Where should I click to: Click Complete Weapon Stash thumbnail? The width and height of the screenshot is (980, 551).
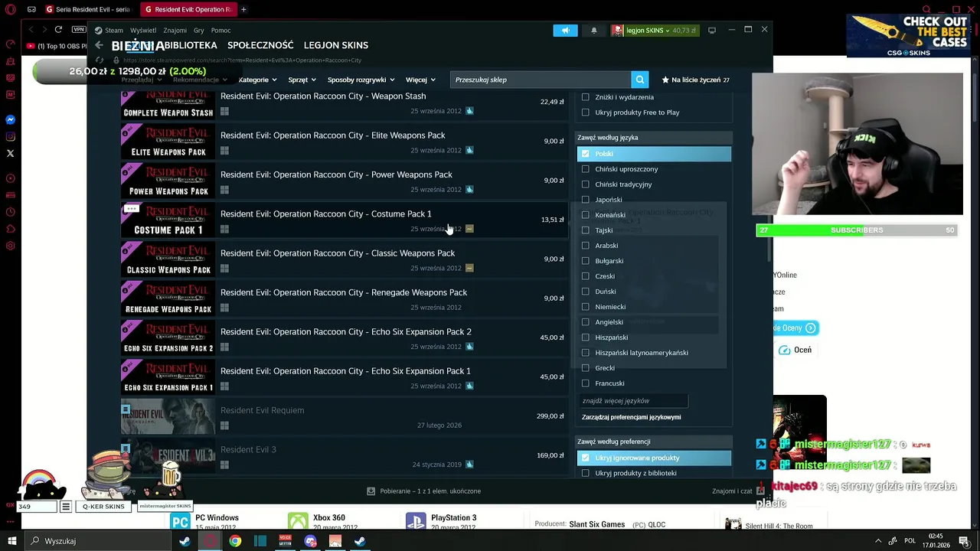point(168,104)
